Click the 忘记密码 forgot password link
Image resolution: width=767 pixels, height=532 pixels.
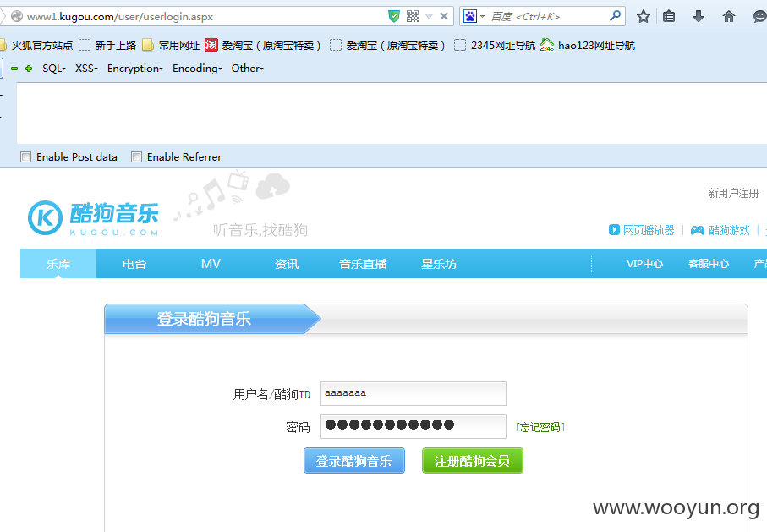pyautogui.click(x=540, y=427)
